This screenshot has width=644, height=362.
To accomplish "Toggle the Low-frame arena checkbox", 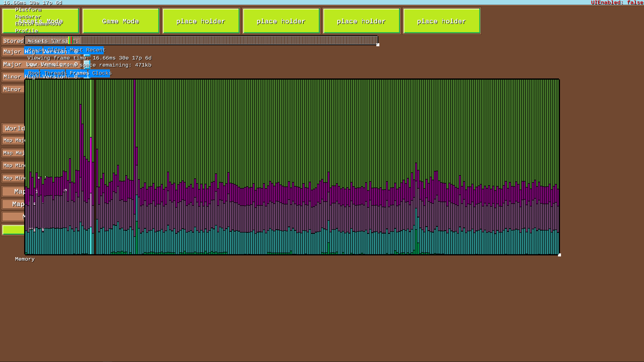I will 87,64.
